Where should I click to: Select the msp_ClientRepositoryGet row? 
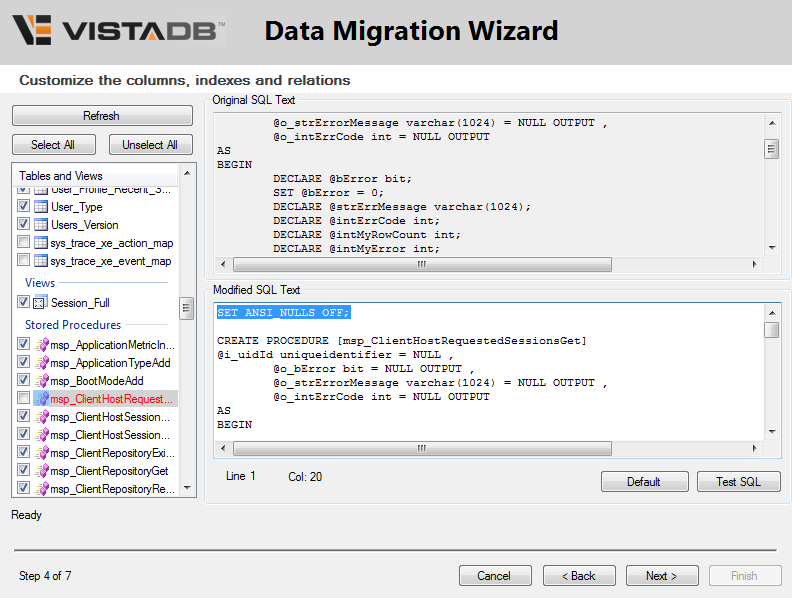point(109,471)
